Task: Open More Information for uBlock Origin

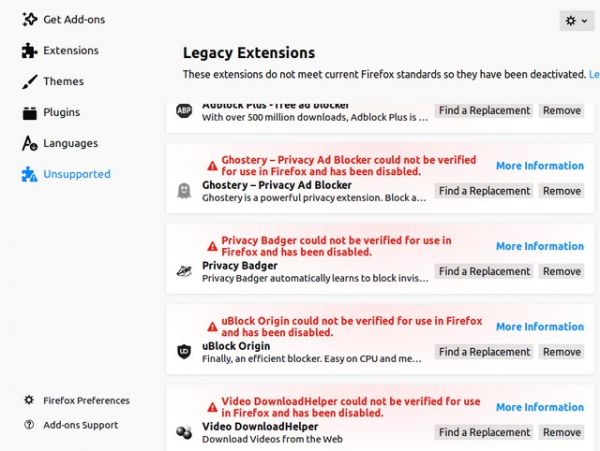Action: [539, 326]
